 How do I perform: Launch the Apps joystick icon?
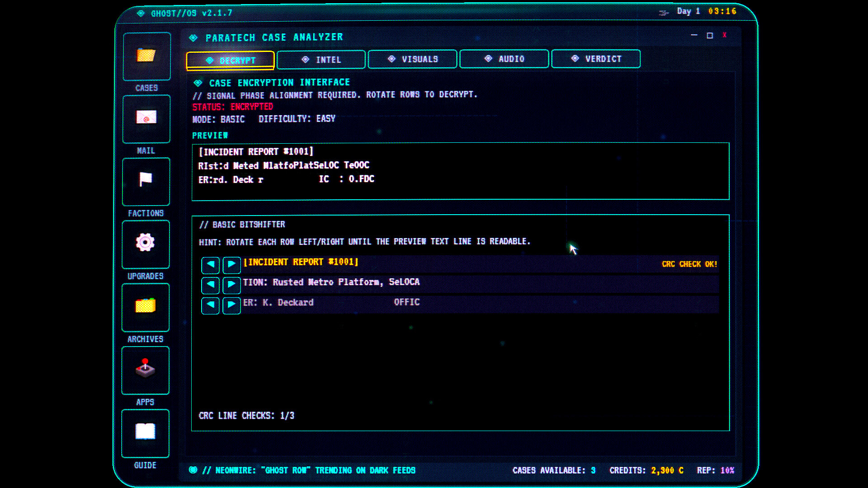point(145,370)
